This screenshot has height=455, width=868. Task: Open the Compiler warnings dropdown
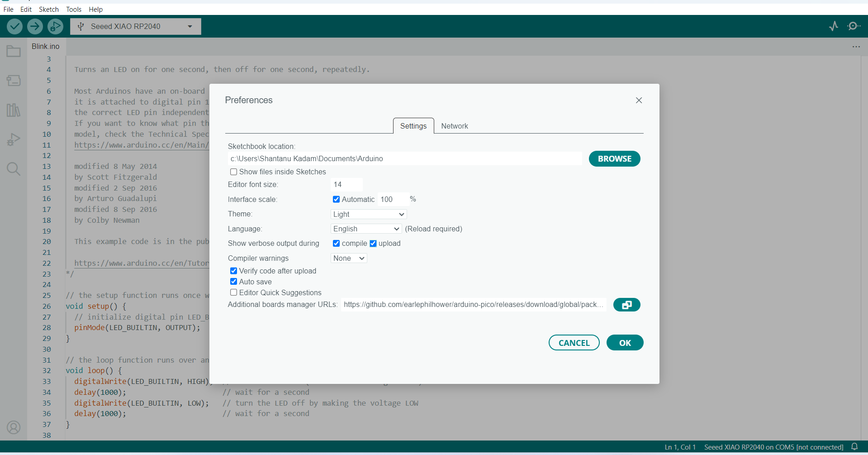349,258
